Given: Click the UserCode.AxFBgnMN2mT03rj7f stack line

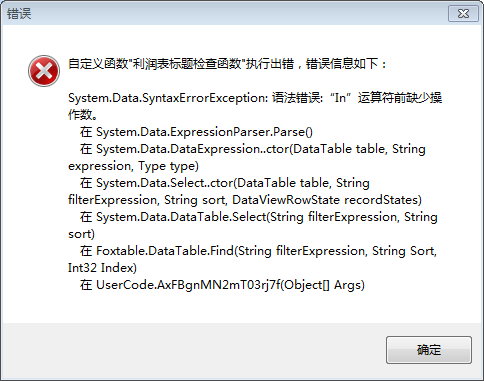Looking at the screenshot, I should (222, 285).
